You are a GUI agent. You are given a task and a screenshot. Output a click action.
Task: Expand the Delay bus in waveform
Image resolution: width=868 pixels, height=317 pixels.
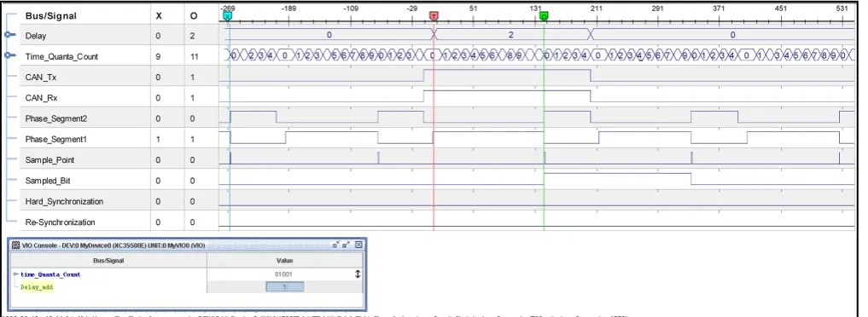click(9, 35)
